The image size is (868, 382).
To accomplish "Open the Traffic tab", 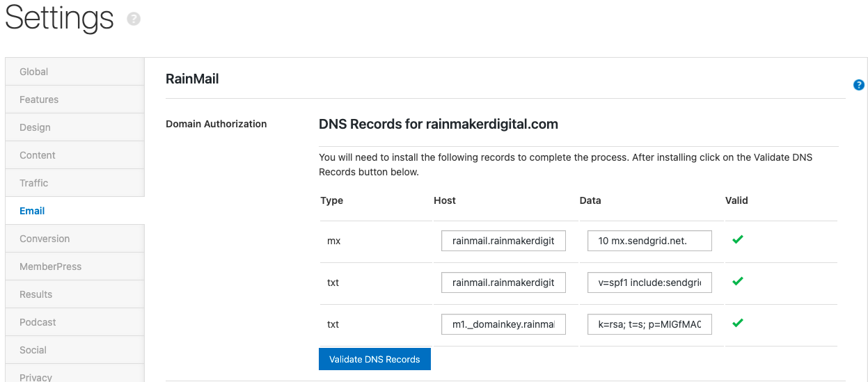I will [x=74, y=183].
